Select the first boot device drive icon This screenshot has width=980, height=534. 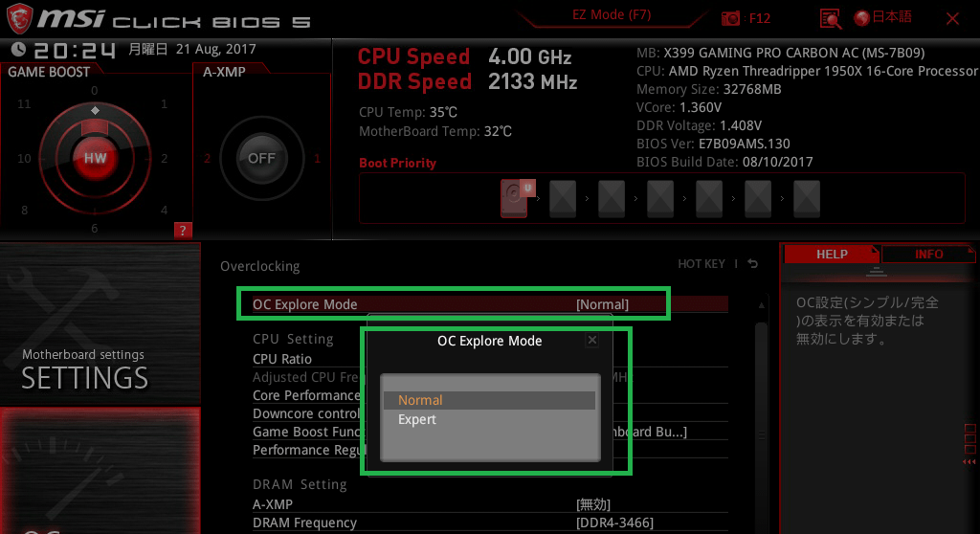click(x=514, y=198)
